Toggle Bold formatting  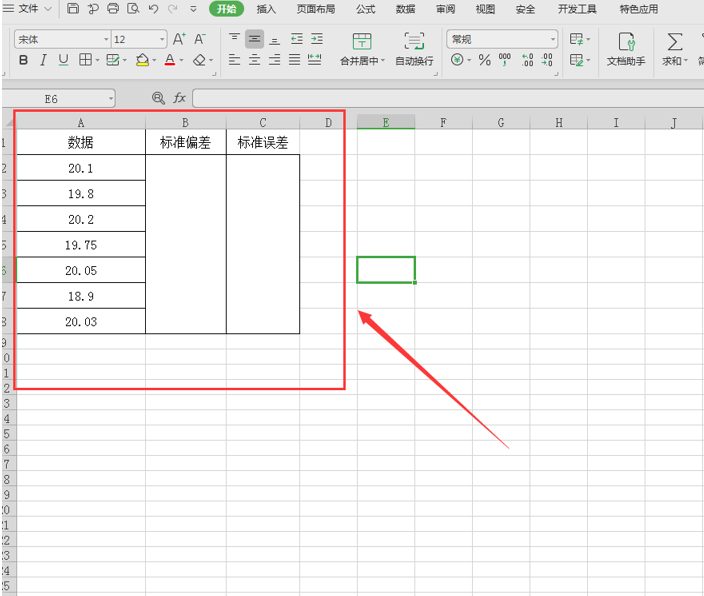(x=23, y=60)
